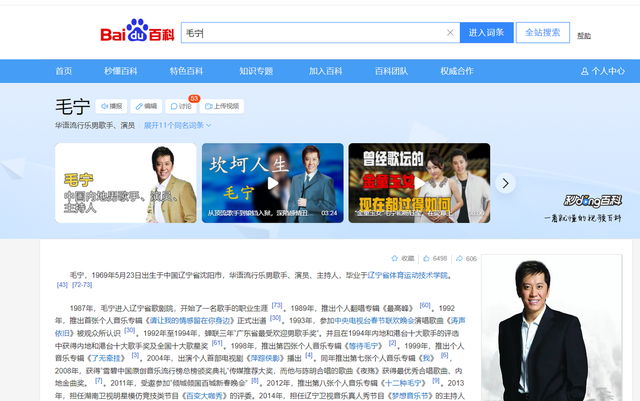
Task: Open the 权威合作 menu item
Action: [457, 71]
